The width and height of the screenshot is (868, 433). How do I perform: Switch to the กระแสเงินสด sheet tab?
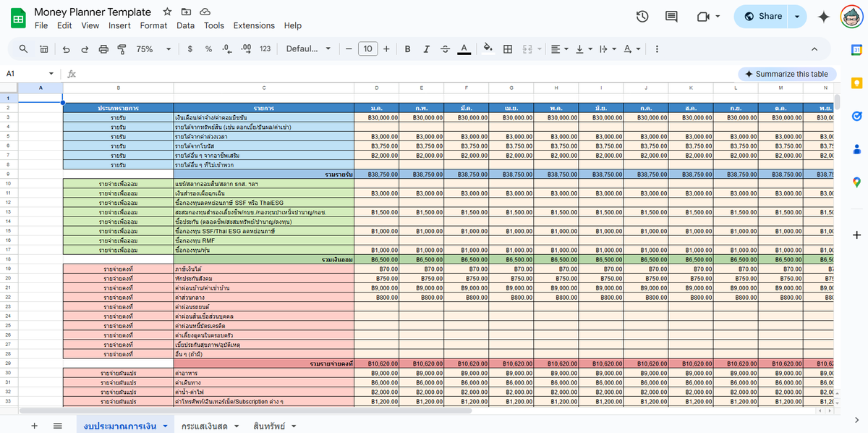[x=209, y=426]
